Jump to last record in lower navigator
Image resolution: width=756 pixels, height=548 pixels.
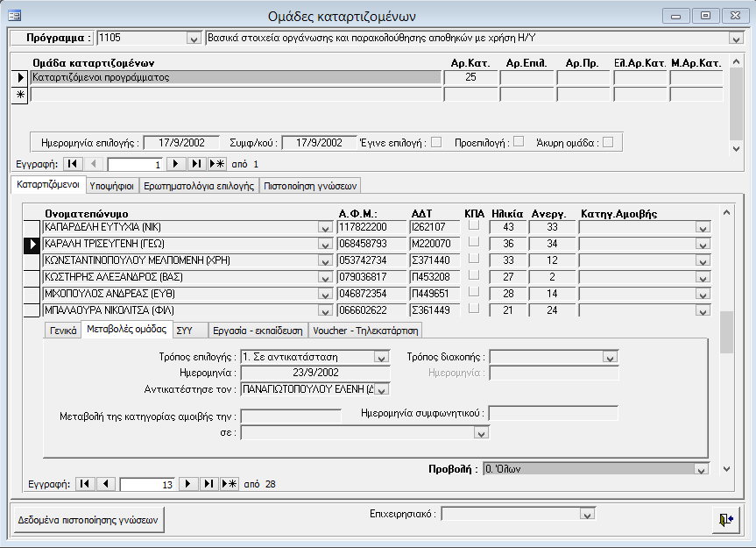click(x=208, y=483)
